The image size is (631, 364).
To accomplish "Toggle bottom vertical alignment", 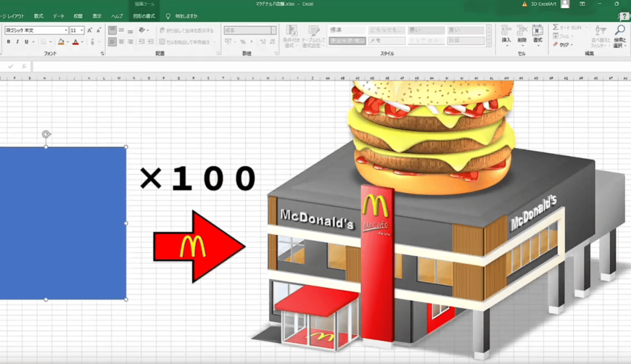I will (130, 30).
